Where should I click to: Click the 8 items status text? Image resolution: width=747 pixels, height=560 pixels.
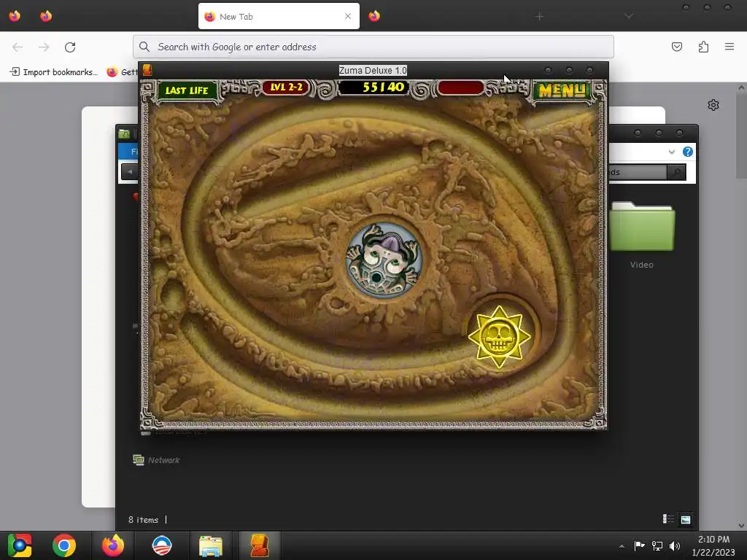(143, 519)
